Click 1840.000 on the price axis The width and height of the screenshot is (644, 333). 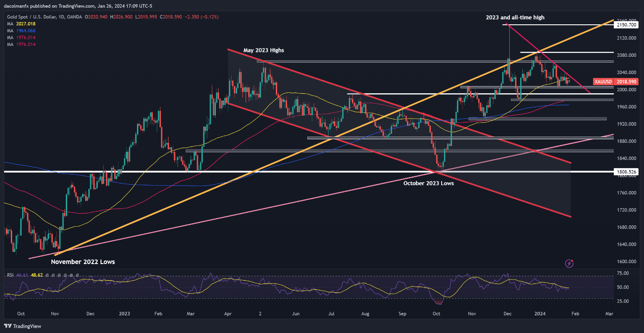pos(627,158)
